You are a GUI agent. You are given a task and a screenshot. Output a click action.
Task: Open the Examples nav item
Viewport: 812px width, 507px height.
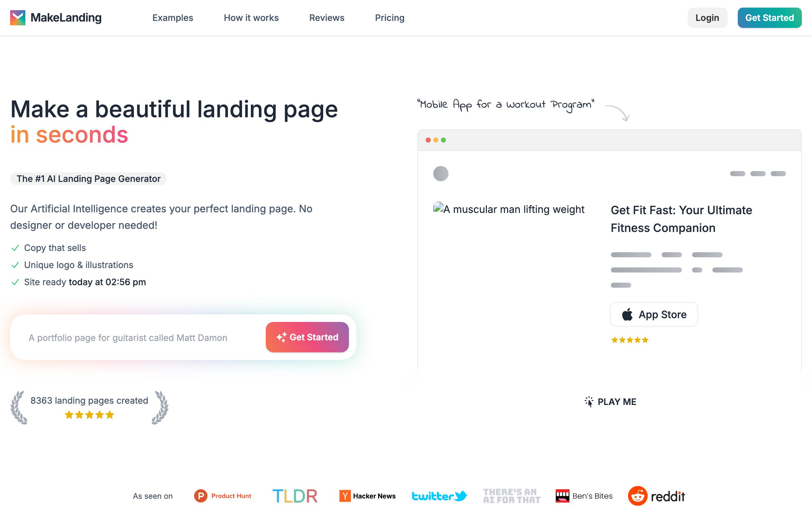[173, 18]
